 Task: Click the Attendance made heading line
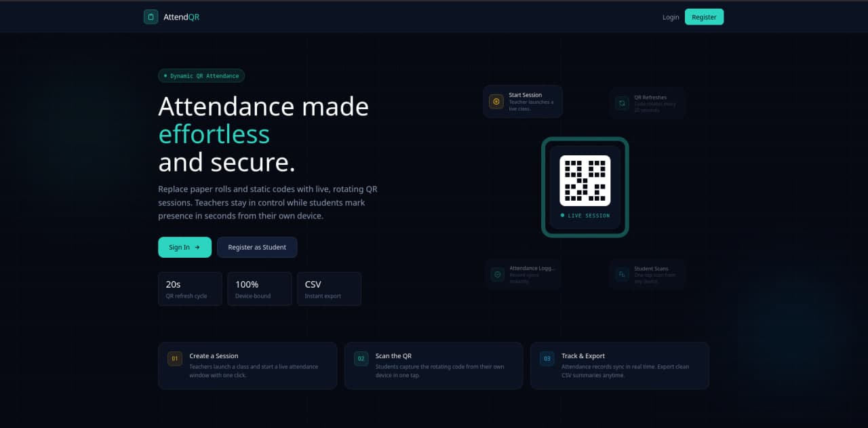click(x=263, y=106)
